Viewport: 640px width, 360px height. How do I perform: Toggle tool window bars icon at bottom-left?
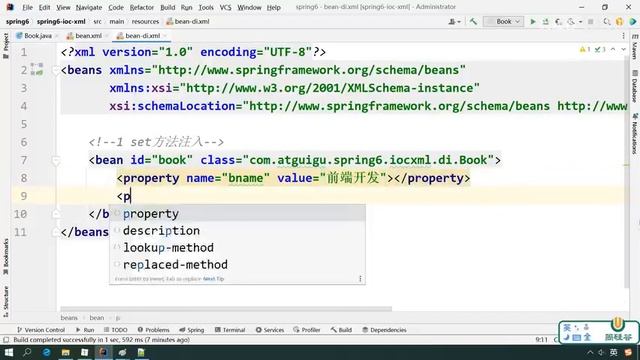6,340
